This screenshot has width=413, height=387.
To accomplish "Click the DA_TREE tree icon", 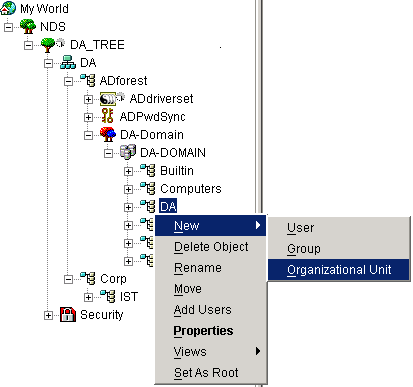I will click(48, 45).
